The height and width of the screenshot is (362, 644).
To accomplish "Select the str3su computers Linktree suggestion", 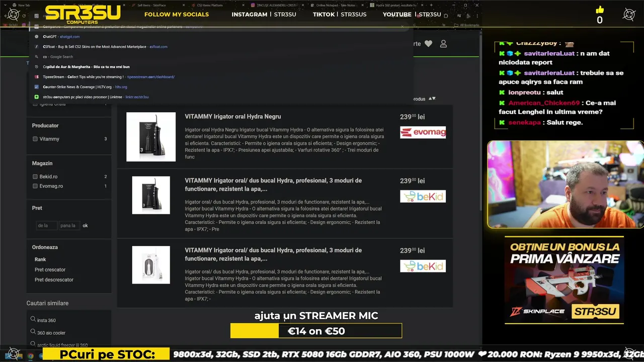I will [220, 97].
